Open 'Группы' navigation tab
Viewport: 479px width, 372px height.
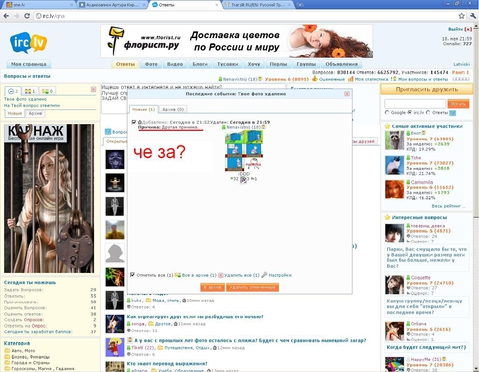click(306, 64)
